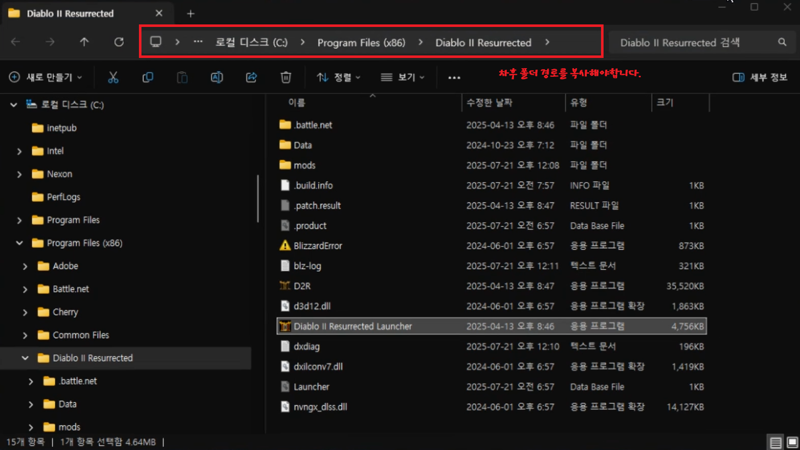Screen dimensions: 800x450
Task: Collapse the 로컬 디스크 (C:) tree node
Action: coord(14,105)
